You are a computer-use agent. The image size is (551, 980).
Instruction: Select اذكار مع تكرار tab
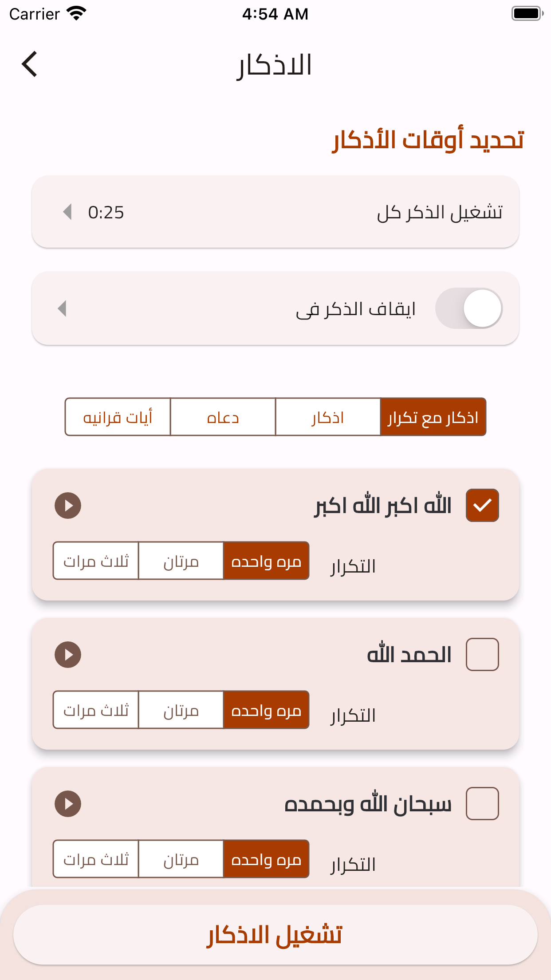tap(433, 417)
